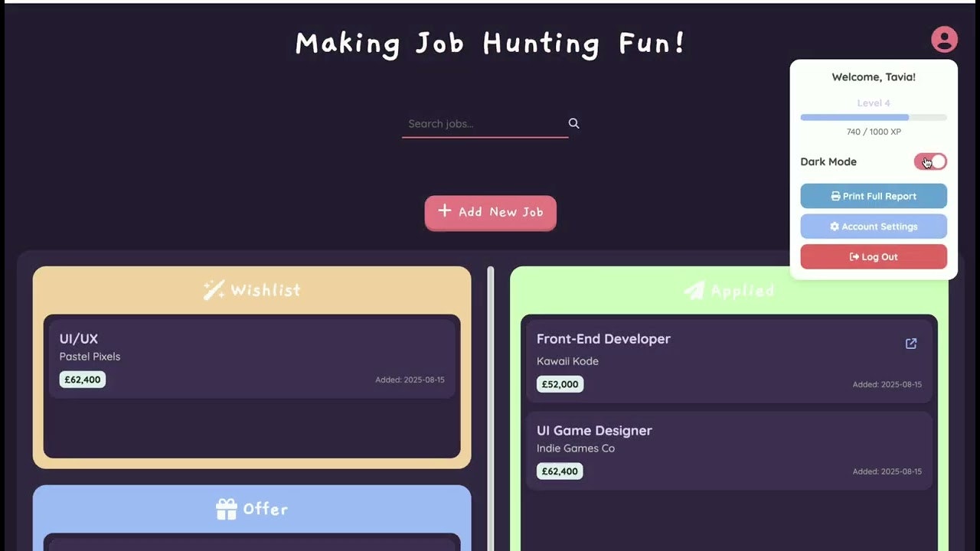Click the log out door icon
This screenshot has height=551, width=980.
pos(855,256)
